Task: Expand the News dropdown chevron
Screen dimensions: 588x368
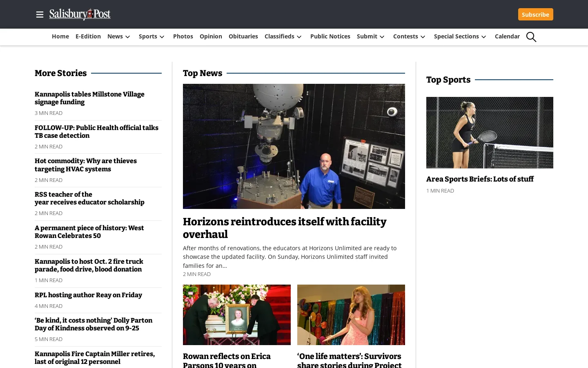Action: tap(128, 37)
